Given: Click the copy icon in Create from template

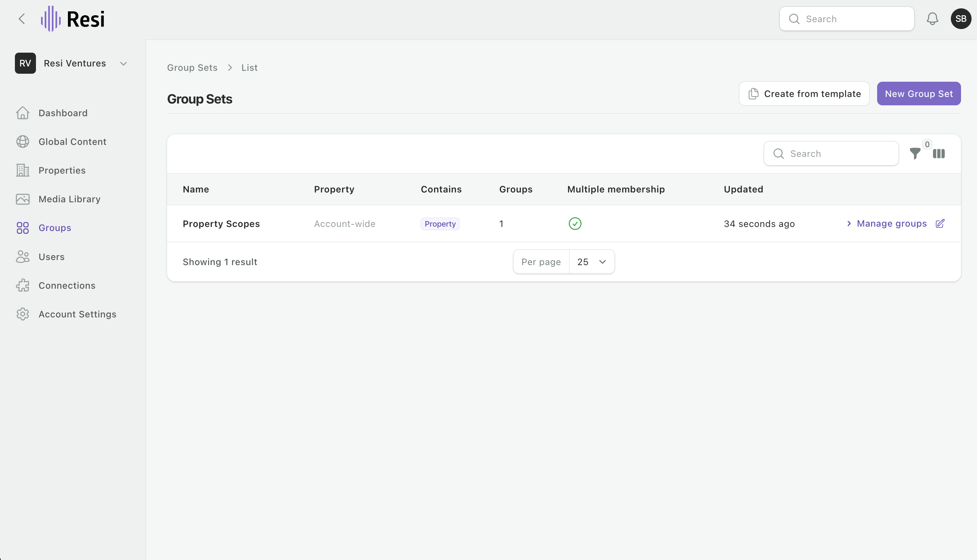Looking at the screenshot, I should (753, 93).
